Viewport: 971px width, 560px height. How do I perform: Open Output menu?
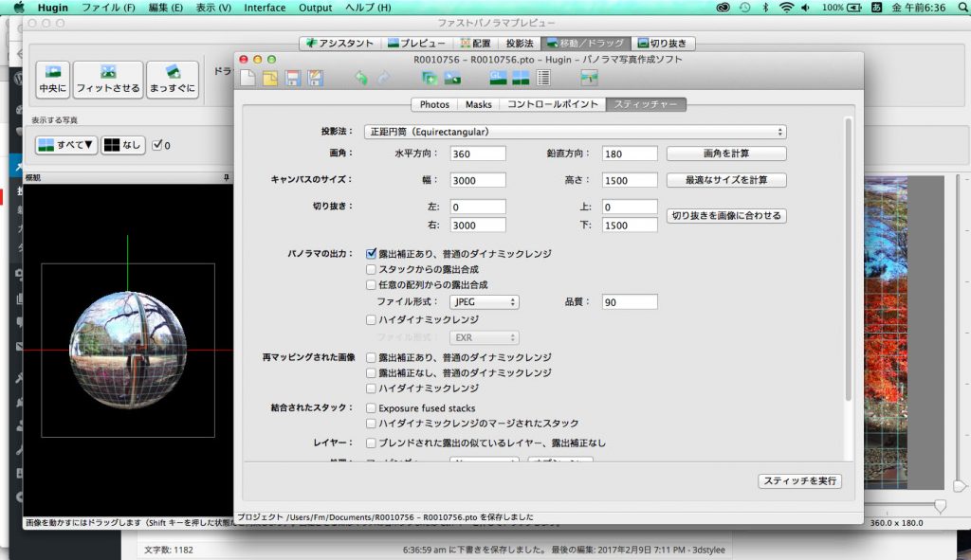[315, 8]
